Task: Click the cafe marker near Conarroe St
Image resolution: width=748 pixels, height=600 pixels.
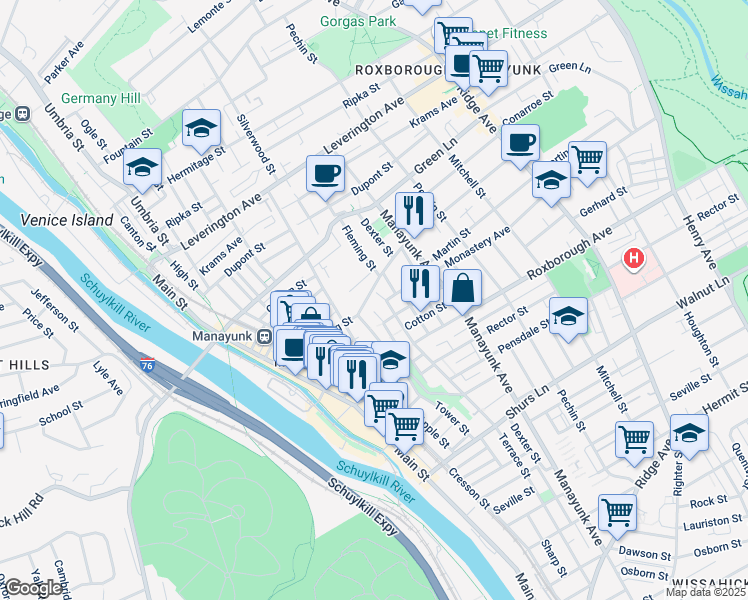Action: (x=520, y=144)
